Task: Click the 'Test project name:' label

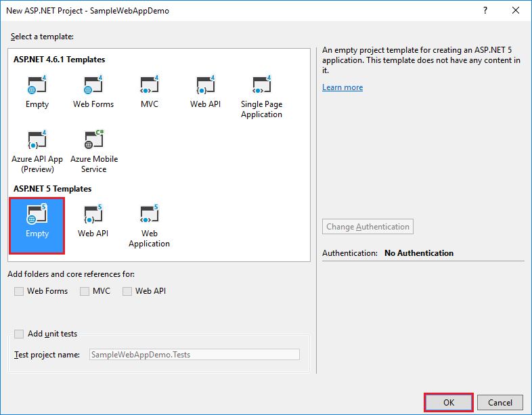Action: click(47, 355)
